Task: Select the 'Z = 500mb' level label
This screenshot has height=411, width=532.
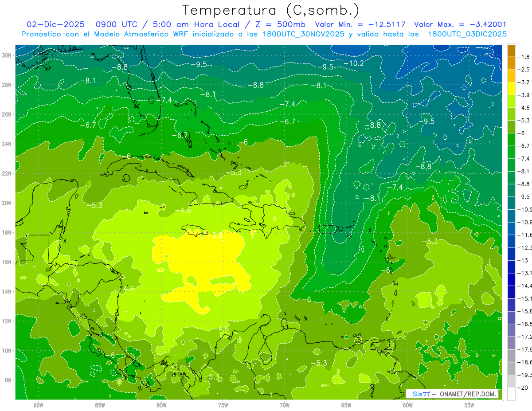Action: (x=279, y=24)
